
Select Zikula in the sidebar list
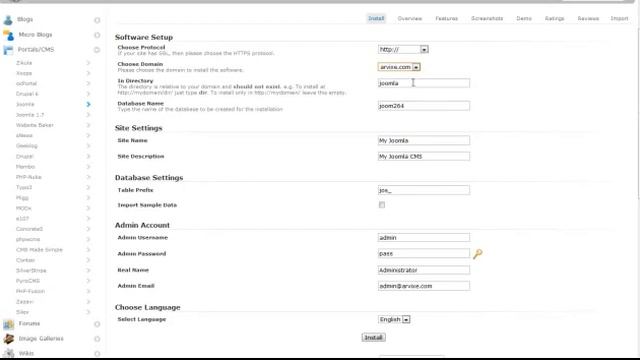tap(24, 63)
